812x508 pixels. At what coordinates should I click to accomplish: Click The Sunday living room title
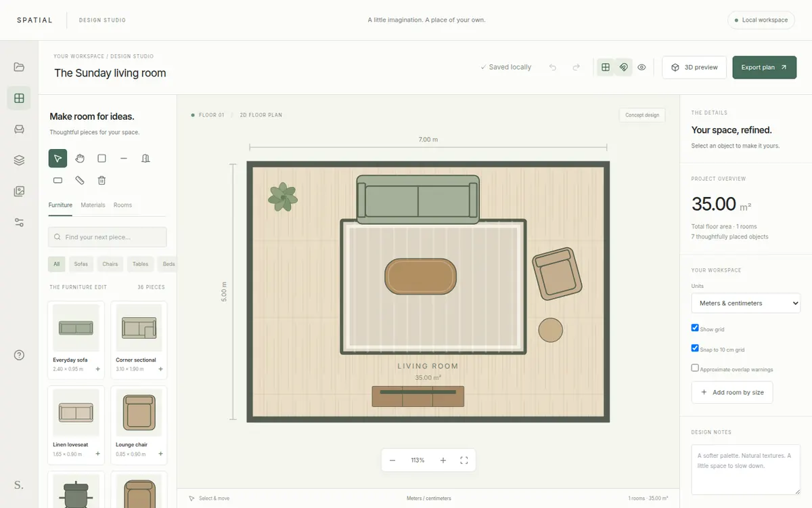click(x=110, y=73)
